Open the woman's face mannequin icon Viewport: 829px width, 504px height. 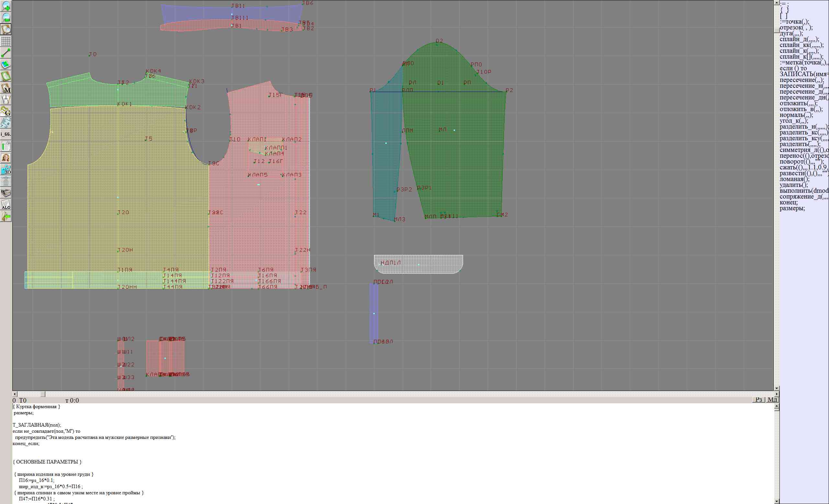[6, 158]
